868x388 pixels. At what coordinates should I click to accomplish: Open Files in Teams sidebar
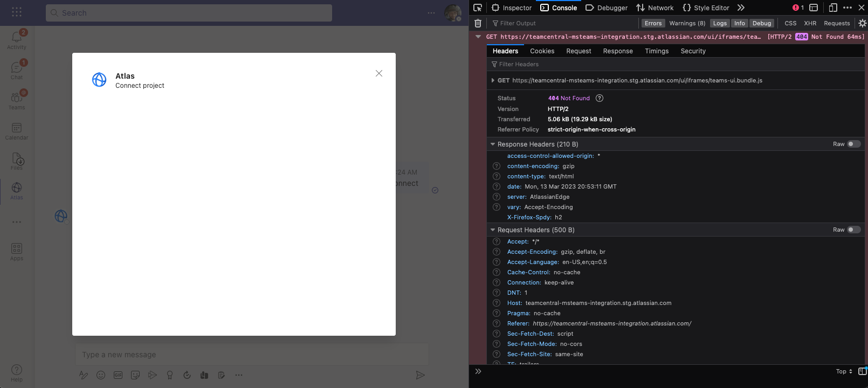[x=17, y=161]
